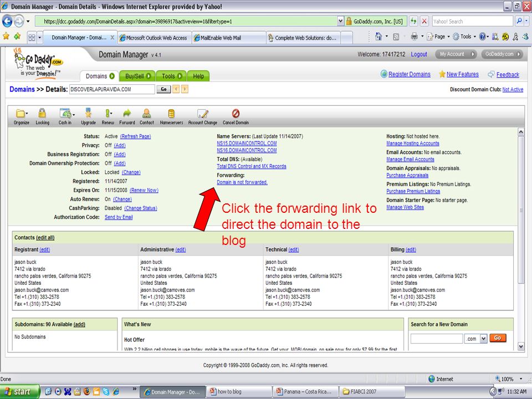Switch to Complete Web Solutions tab
This screenshot has width=532, height=399.
pos(303,38)
